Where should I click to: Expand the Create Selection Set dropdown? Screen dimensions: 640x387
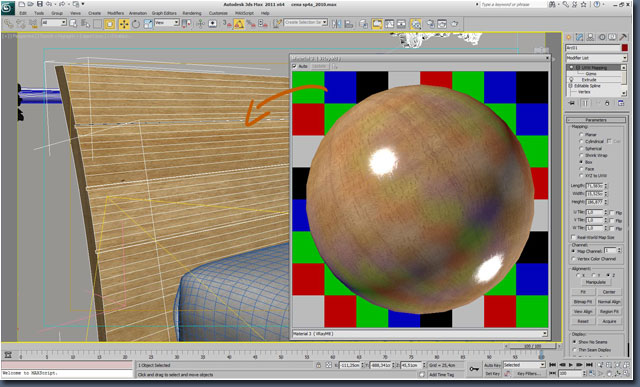tap(306, 22)
